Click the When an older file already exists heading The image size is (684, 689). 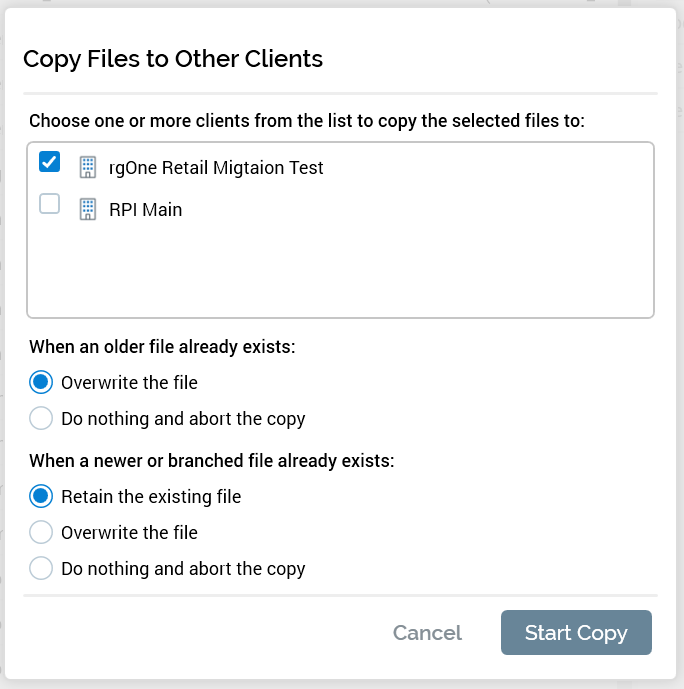point(162,347)
